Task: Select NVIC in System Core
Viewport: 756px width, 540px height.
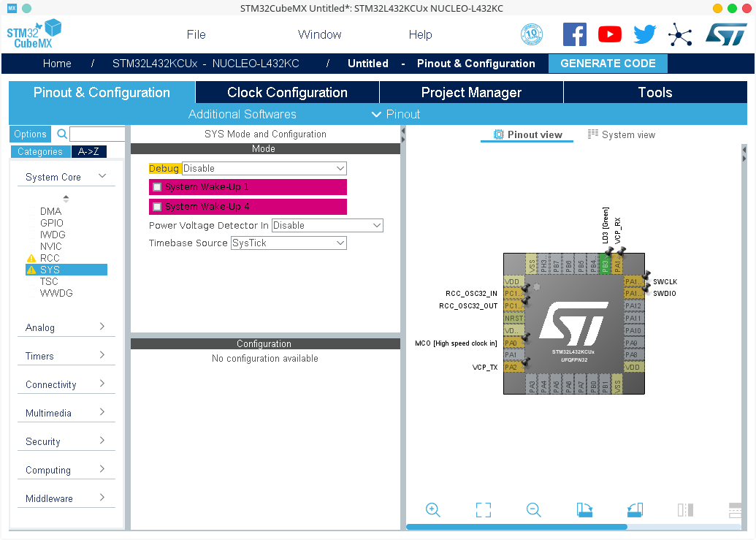Action: 50,246
